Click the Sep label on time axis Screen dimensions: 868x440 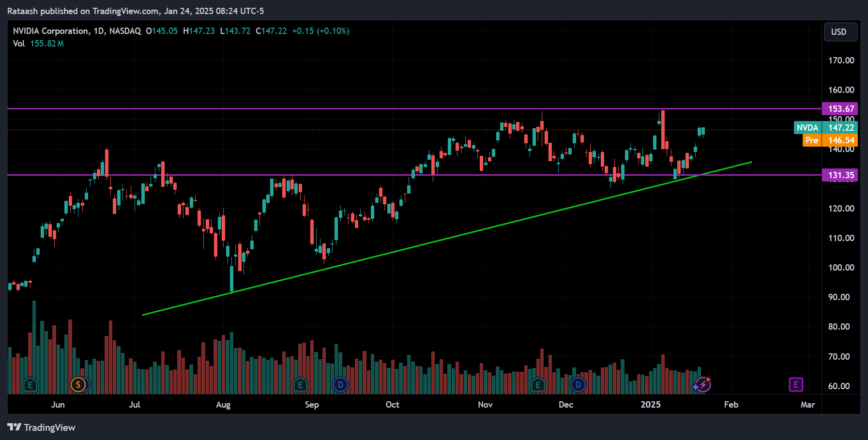[312, 405]
